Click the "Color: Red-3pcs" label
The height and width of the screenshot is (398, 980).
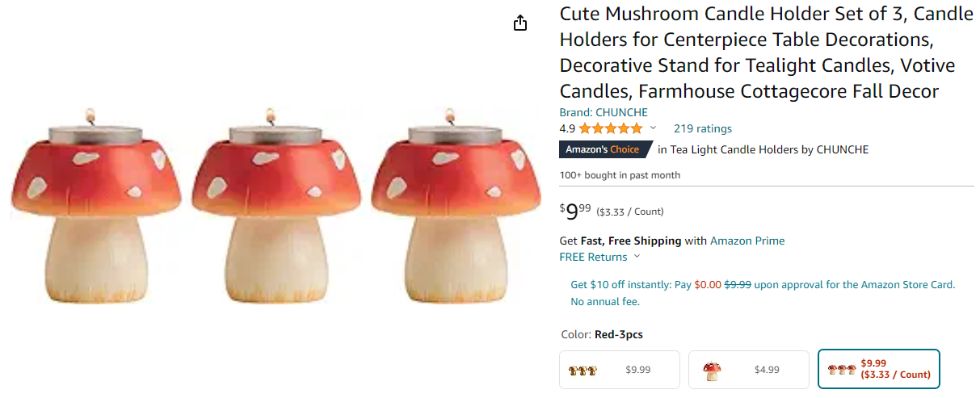601,334
